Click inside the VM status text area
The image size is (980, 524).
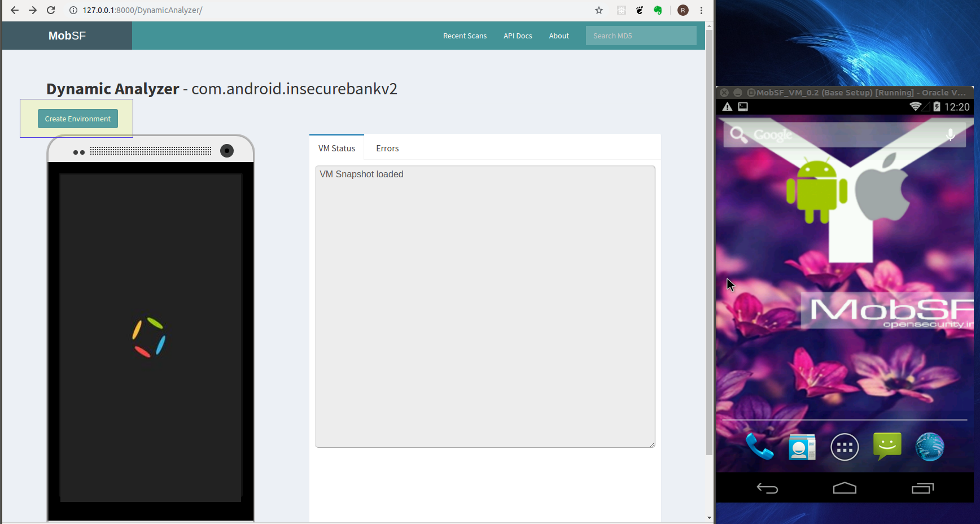(x=485, y=307)
